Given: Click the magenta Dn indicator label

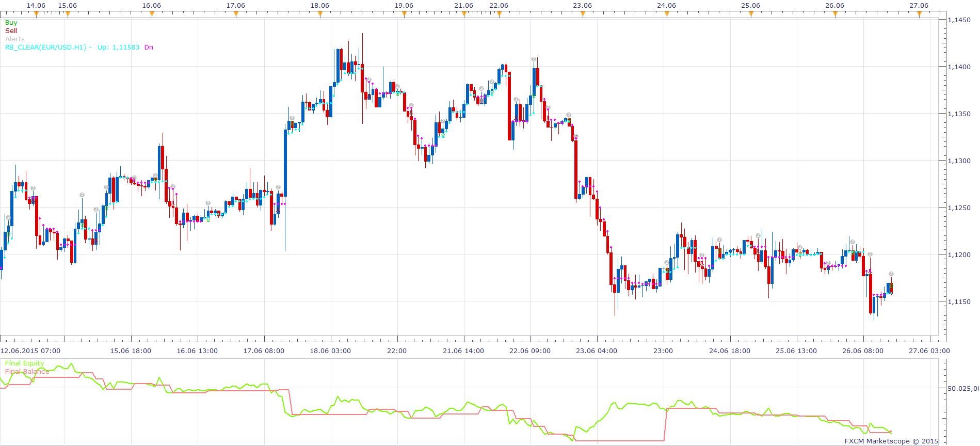Looking at the screenshot, I should point(149,47).
